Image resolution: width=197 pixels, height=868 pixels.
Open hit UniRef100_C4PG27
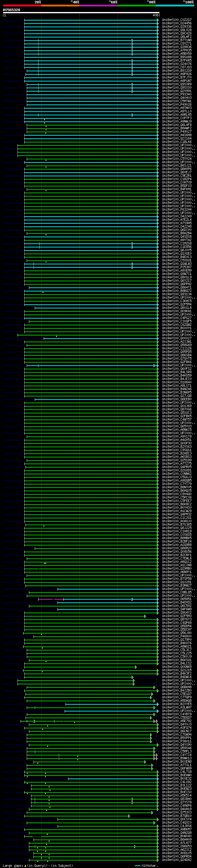(x=177, y=318)
